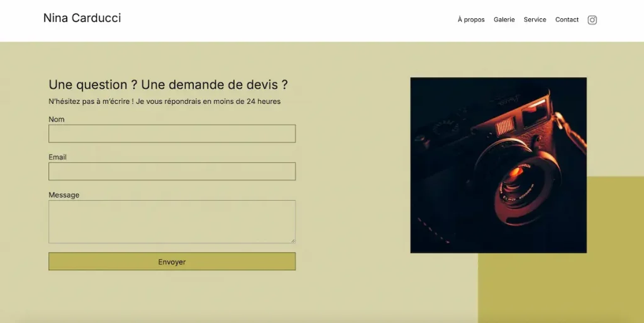Click the heading about demande de devis

click(x=168, y=85)
